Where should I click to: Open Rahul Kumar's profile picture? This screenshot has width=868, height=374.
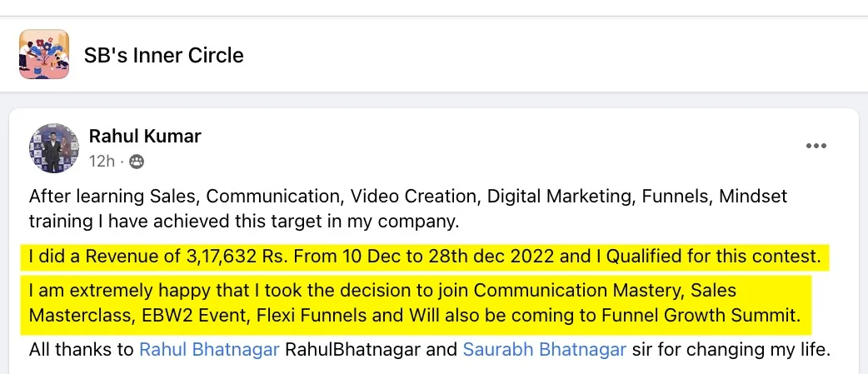click(x=54, y=148)
